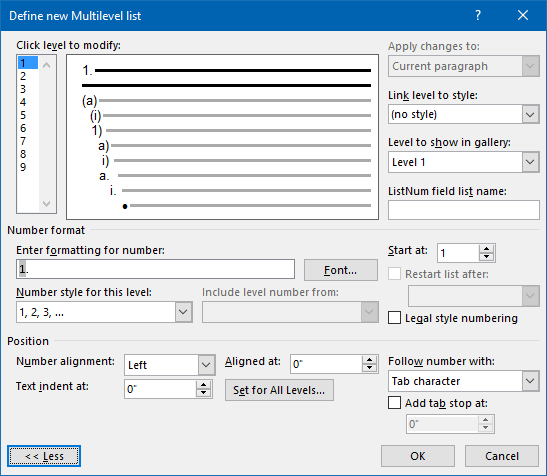This screenshot has width=547, height=476.
Task: Click the Font... button
Action: tap(340, 270)
